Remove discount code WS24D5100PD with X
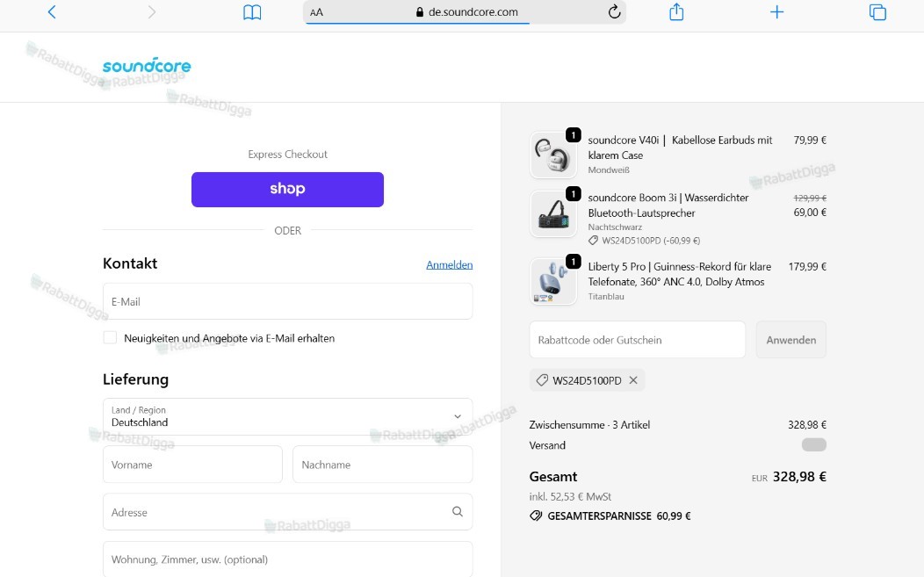Image resolution: width=924 pixels, height=577 pixels. tap(633, 380)
